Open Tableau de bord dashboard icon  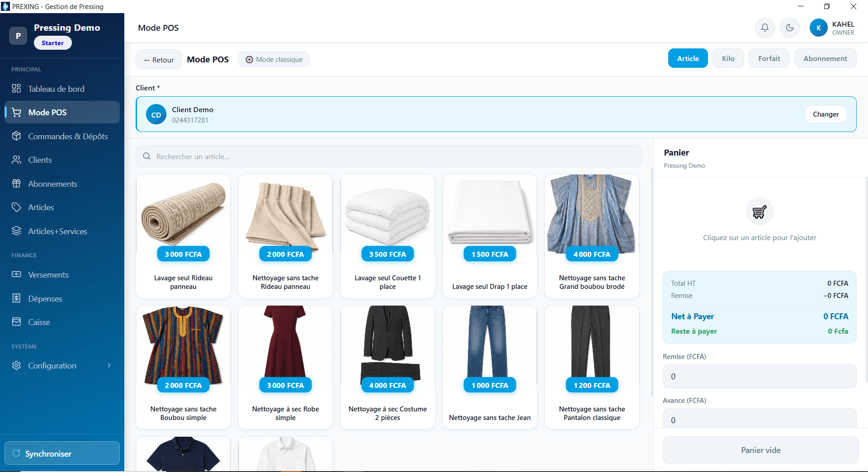pyautogui.click(x=16, y=89)
